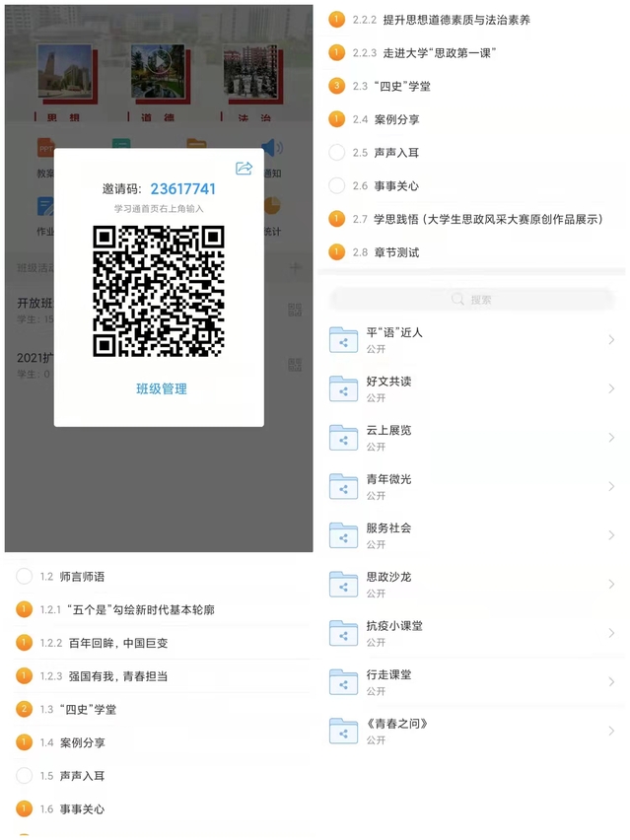Screen dimensions: 630x840
Task: Tap plus icon in 班级活动 header
Action: point(295,267)
